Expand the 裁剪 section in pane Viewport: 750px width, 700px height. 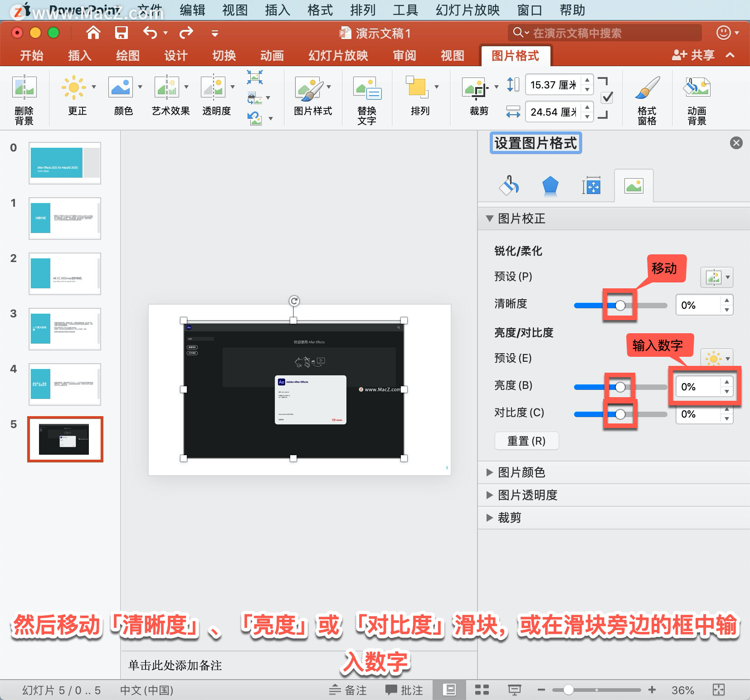(x=490, y=518)
